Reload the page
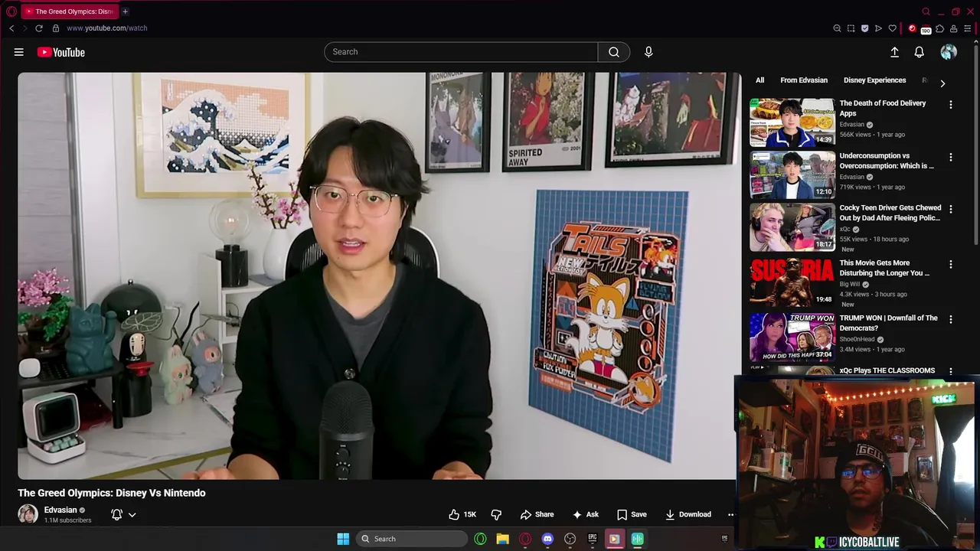 tap(38, 28)
